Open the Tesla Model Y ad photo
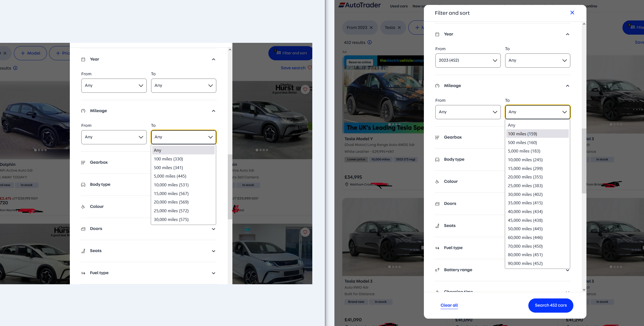This screenshot has height=326, width=644. click(x=383, y=94)
